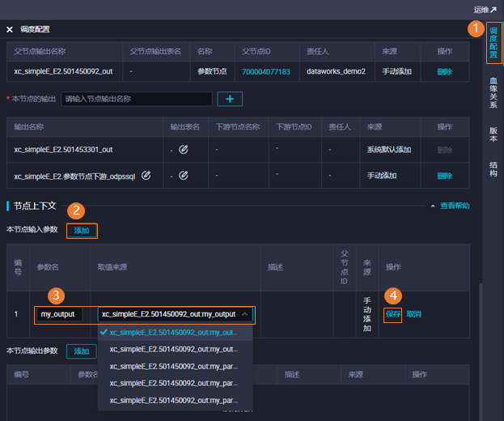Edit output table of 参数节点下游_odpssql row
Viewport: 504px width, 421px height.
coord(184,176)
